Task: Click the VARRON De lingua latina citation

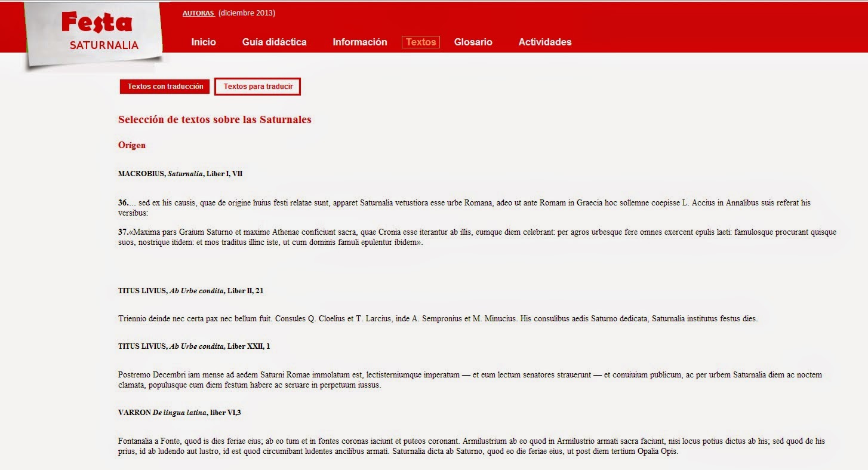Action: coord(179,413)
